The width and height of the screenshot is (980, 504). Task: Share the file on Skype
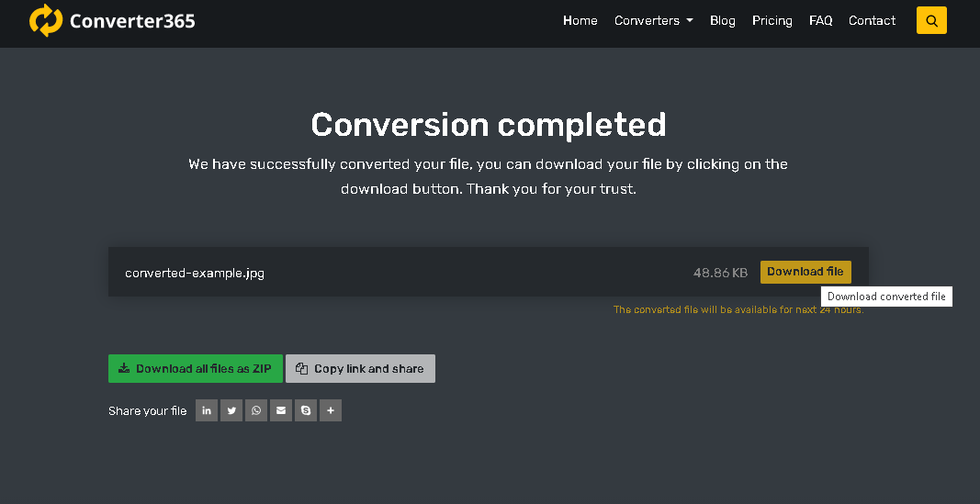[306, 410]
